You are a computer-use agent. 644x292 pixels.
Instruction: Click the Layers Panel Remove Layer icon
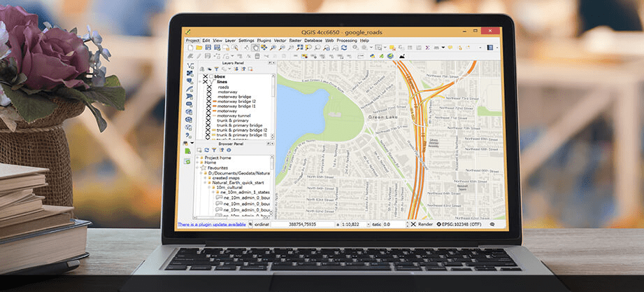pyautogui.click(x=250, y=69)
